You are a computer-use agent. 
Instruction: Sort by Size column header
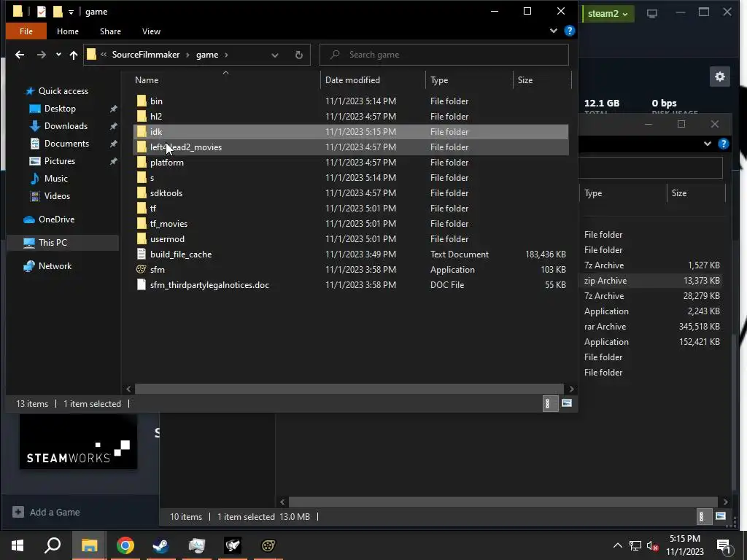point(542,80)
